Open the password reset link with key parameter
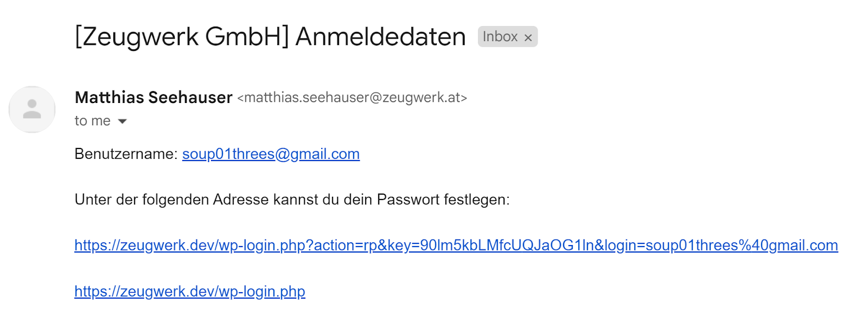Screen dimensions: 868x335 point(456,246)
